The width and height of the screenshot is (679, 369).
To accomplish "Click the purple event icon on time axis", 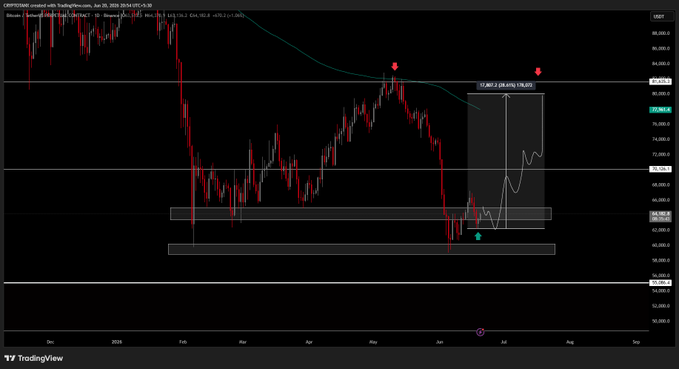I will 480,332.
